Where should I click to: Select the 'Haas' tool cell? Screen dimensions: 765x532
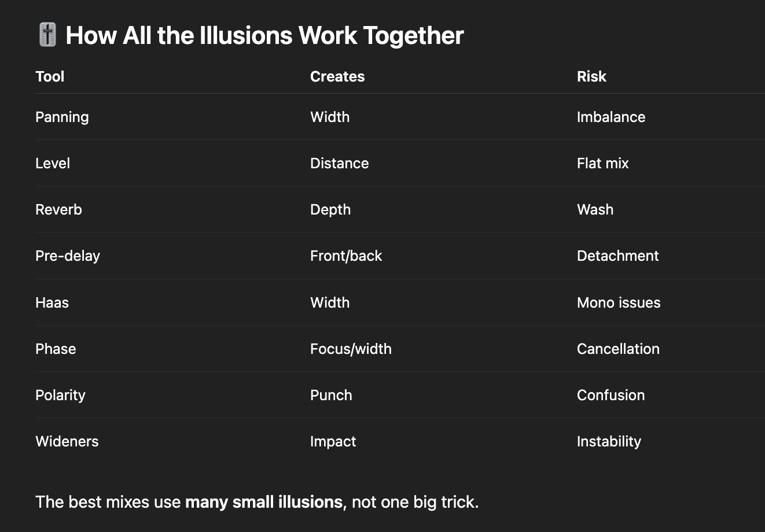[52, 302]
